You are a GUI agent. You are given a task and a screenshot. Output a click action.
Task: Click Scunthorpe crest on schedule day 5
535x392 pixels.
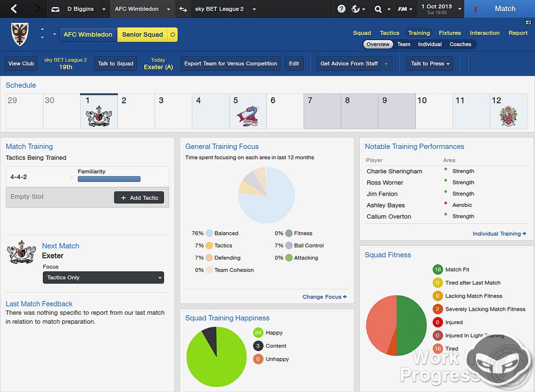point(248,116)
